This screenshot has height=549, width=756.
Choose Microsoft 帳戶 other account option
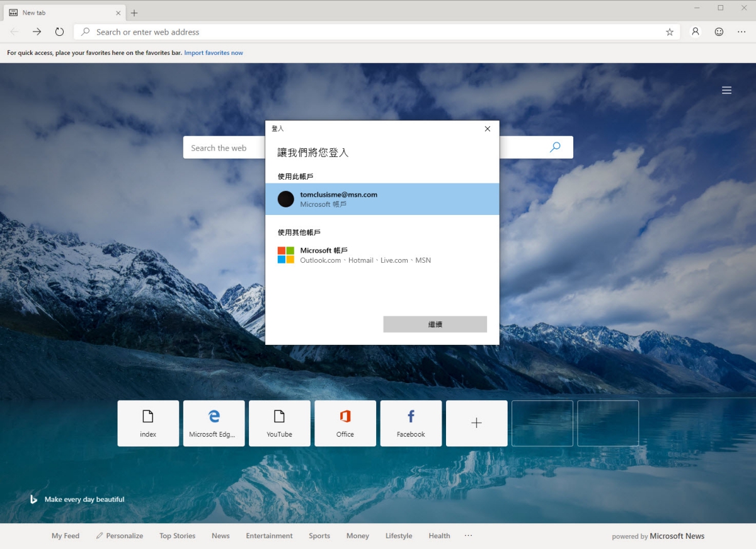(x=382, y=255)
